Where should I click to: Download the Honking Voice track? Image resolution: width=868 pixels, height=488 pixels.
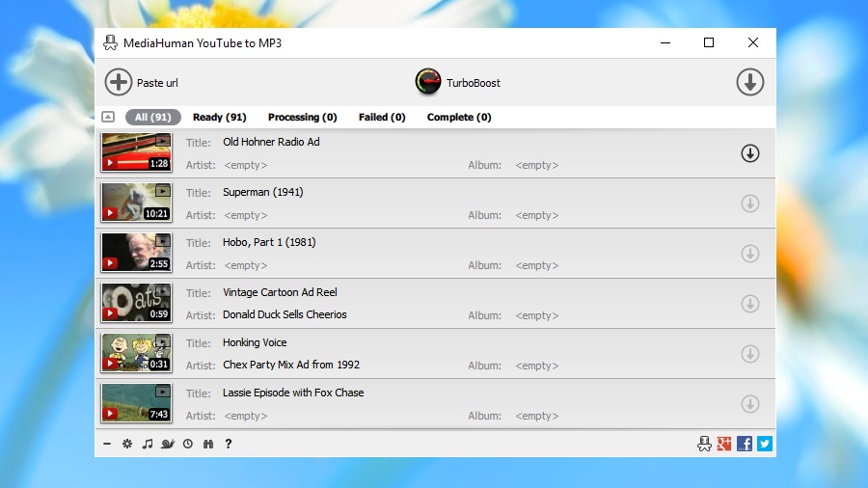coord(750,354)
